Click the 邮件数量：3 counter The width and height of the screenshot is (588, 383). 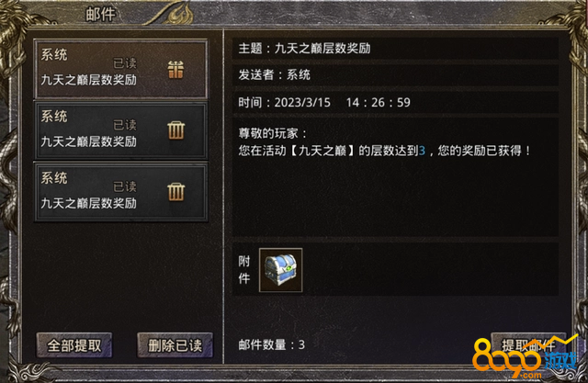coord(272,344)
